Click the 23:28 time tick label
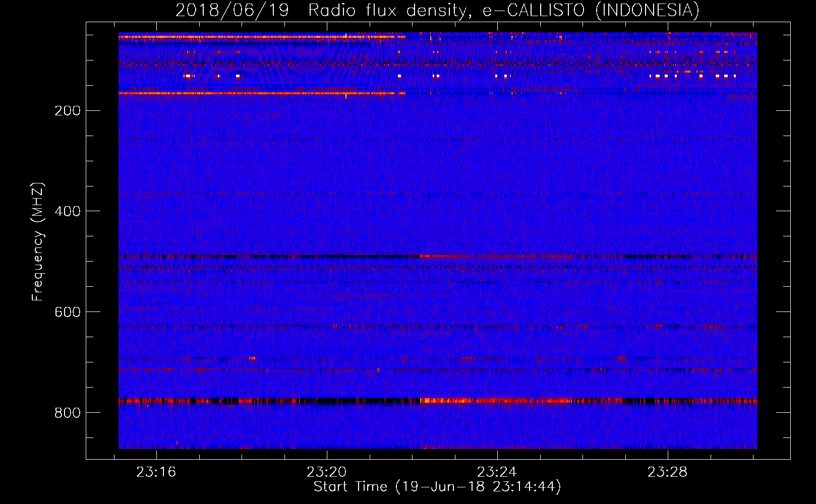The height and width of the screenshot is (504, 816). click(668, 472)
